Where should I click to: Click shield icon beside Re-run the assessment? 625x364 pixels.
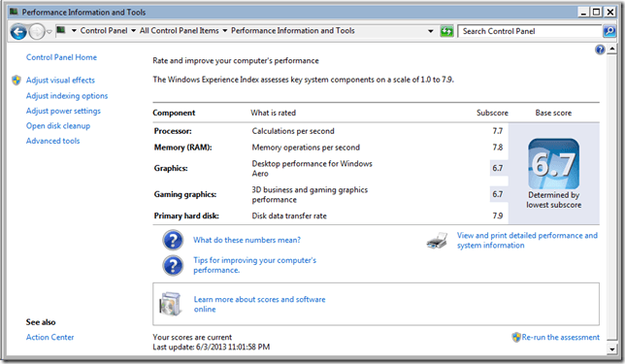click(x=516, y=337)
